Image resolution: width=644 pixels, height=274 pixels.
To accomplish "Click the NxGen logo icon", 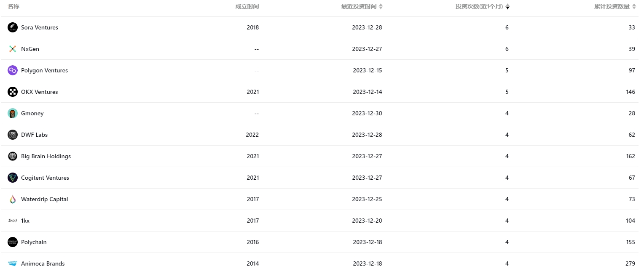I will tap(13, 49).
